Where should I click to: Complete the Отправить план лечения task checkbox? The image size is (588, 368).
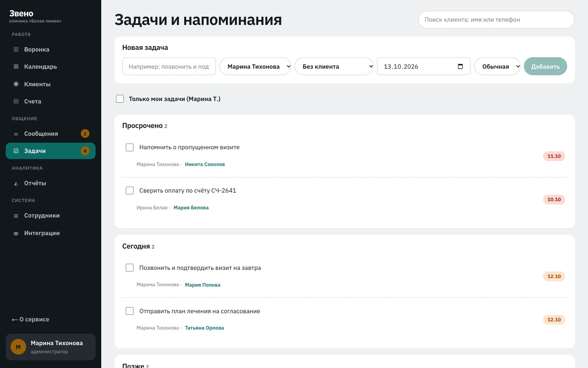[x=130, y=311]
